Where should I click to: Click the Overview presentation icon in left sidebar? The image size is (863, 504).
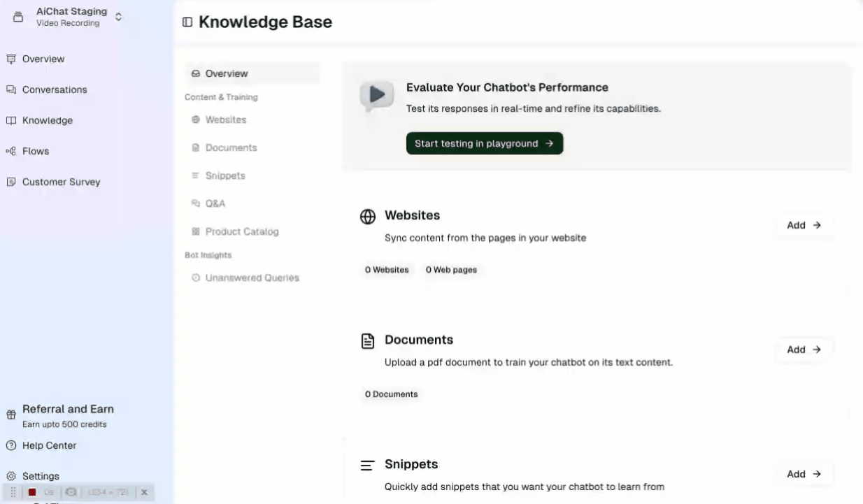point(11,59)
